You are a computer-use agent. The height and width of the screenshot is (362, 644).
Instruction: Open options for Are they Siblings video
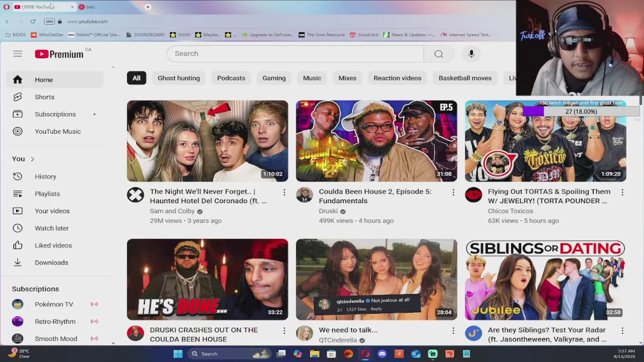622,331
